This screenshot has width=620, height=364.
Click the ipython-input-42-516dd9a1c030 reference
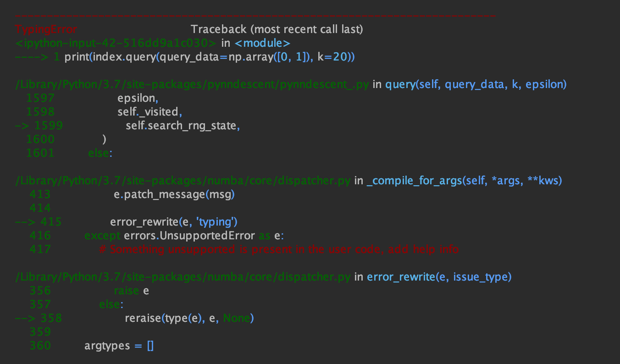(x=116, y=44)
